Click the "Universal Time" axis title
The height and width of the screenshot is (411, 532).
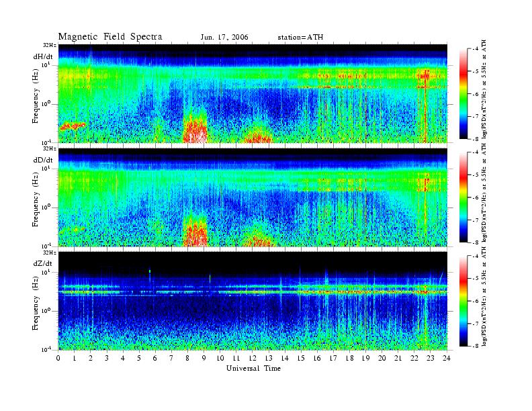pyautogui.click(x=253, y=368)
